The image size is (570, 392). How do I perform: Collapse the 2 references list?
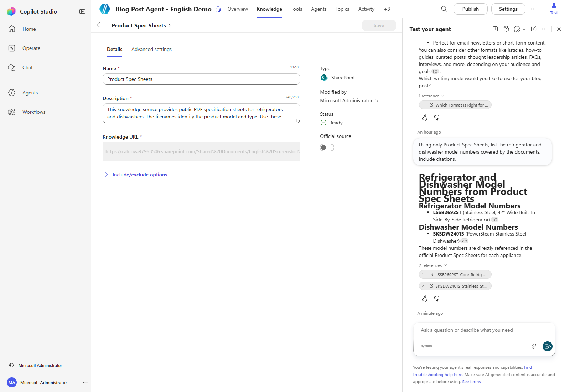point(433,265)
